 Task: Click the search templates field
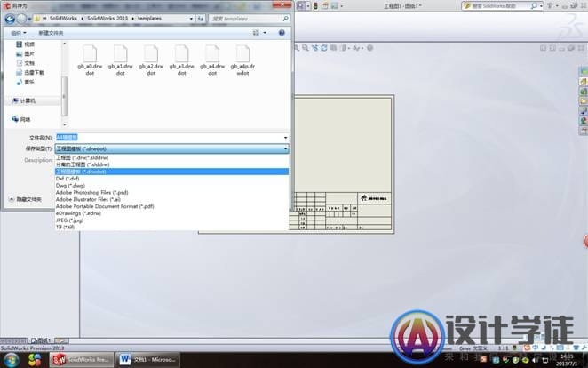(249, 19)
